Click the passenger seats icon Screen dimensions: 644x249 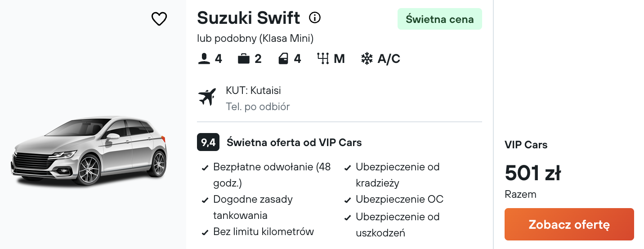(x=204, y=59)
